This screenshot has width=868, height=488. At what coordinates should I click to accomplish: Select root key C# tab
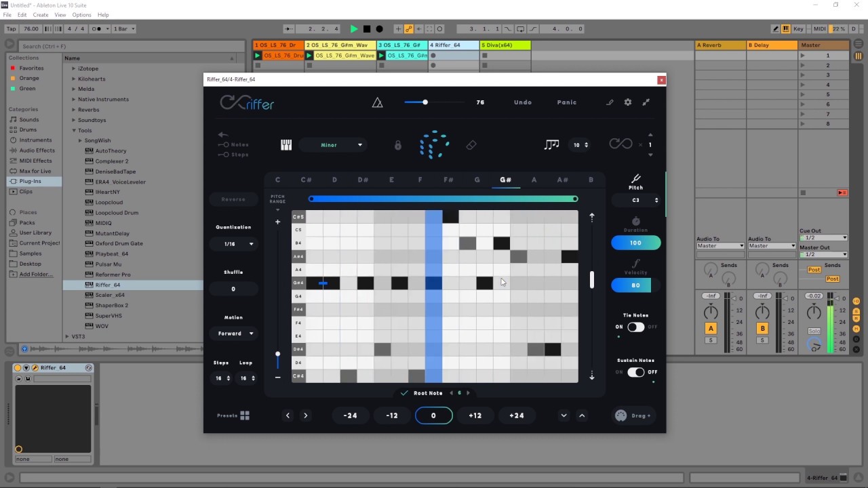point(307,180)
